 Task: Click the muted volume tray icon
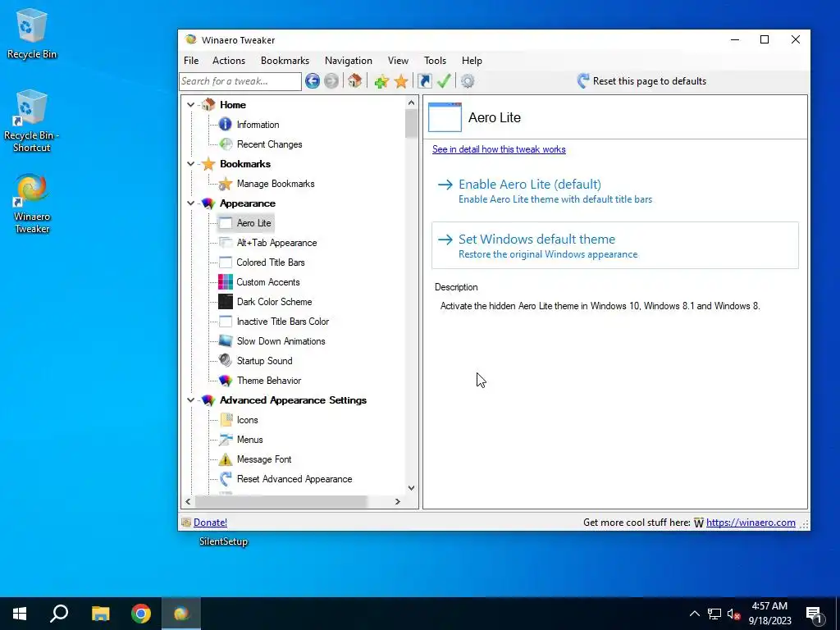coord(734,614)
